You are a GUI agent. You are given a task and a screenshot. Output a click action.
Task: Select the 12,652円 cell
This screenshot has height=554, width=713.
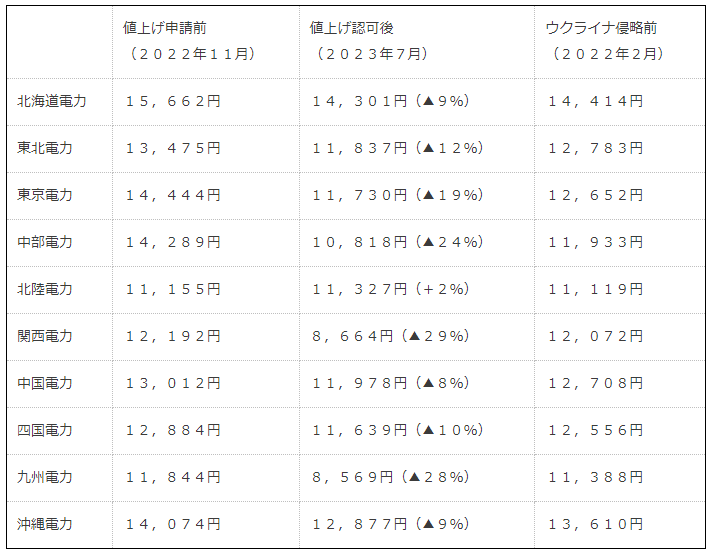pos(596,195)
